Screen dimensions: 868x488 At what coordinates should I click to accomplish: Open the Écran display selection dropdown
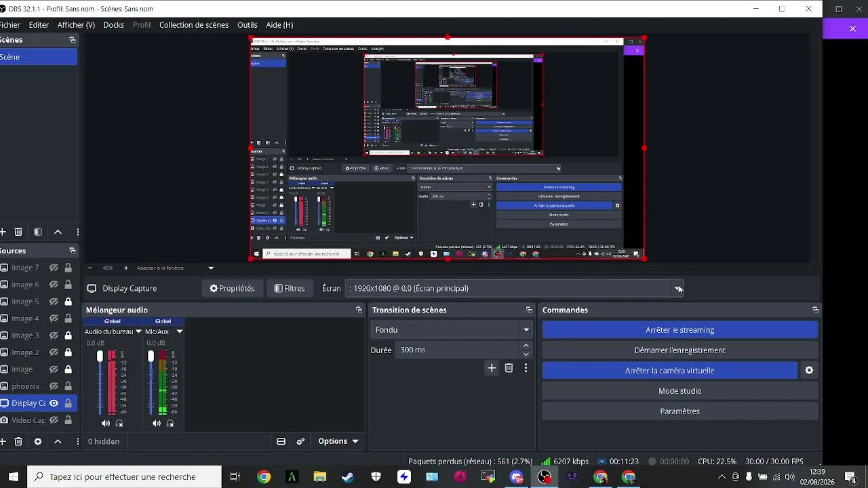pyautogui.click(x=514, y=289)
